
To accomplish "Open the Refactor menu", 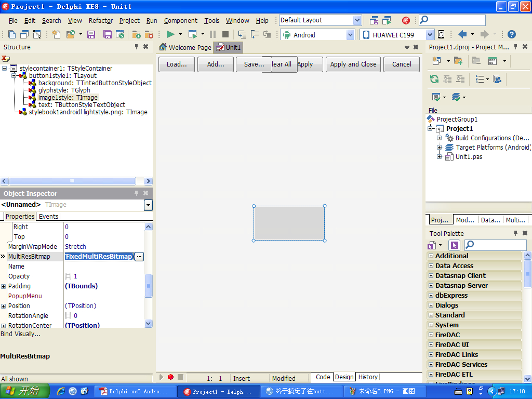I will pyautogui.click(x=101, y=21).
